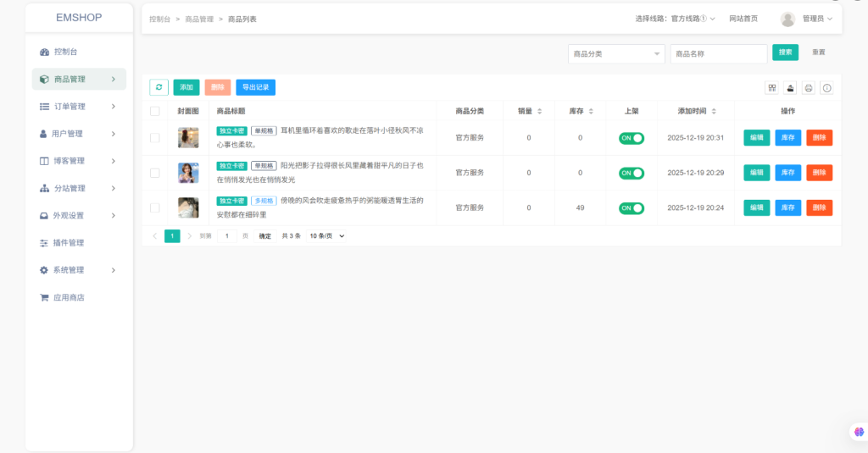Click the admin avatar icon
The height and width of the screenshot is (453, 868).
tap(787, 19)
